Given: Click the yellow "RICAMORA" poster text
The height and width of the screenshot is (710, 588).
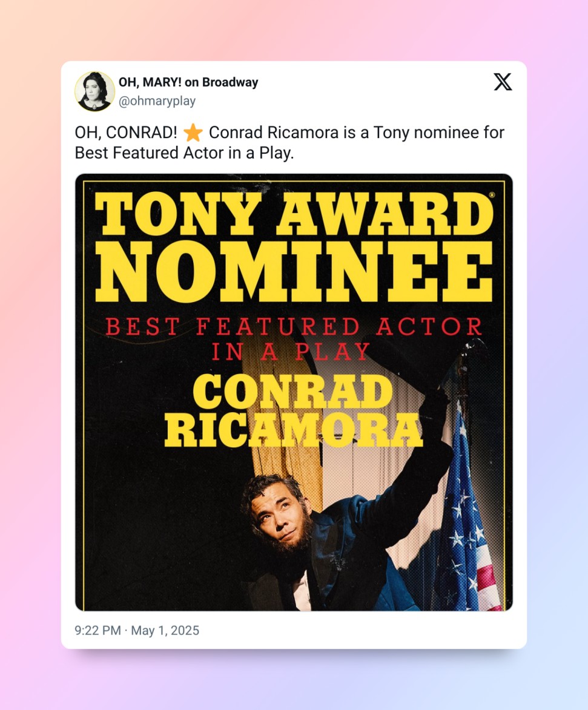Looking at the screenshot, I should (294, 429).
